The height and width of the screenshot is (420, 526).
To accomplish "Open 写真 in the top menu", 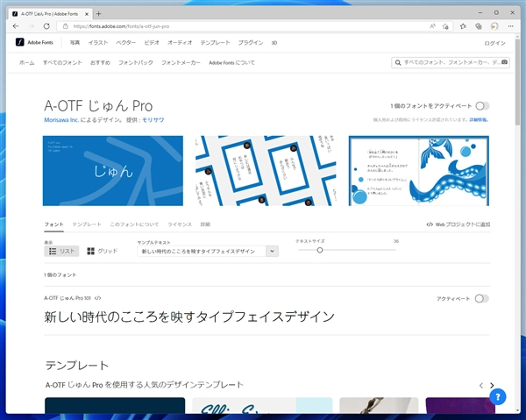I will tap(75, 43).
